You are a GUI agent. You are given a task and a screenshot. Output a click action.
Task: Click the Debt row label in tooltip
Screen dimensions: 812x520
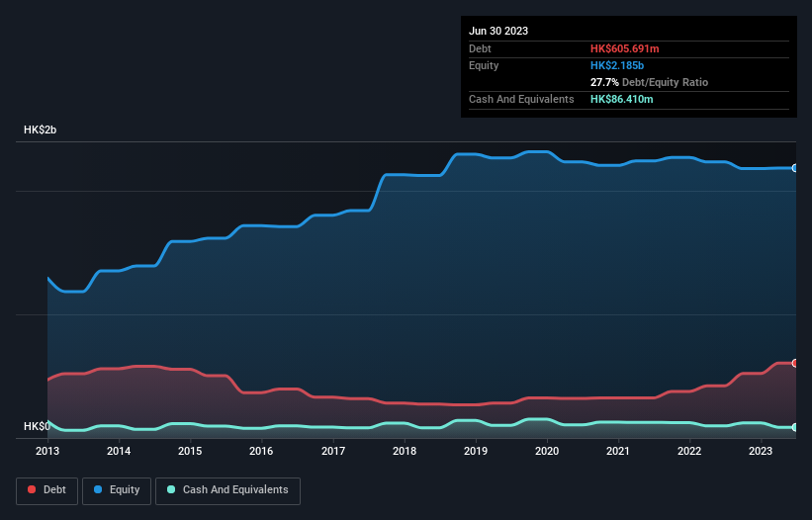[x=480, y=48]
